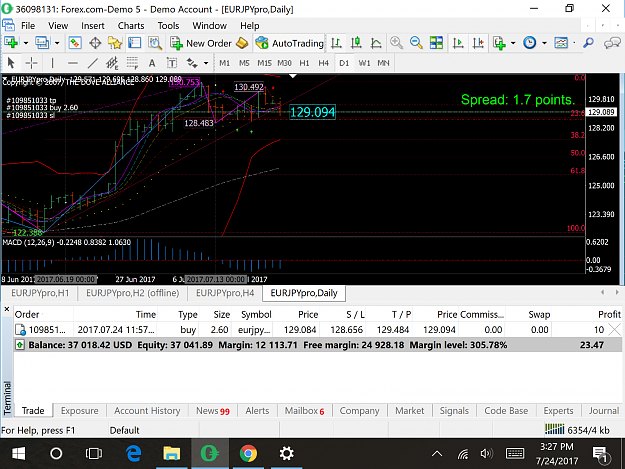Switch to EURJPYpro,H2 (offline) tab
Viewport: 625px width, 469px height.
(132, 293)
